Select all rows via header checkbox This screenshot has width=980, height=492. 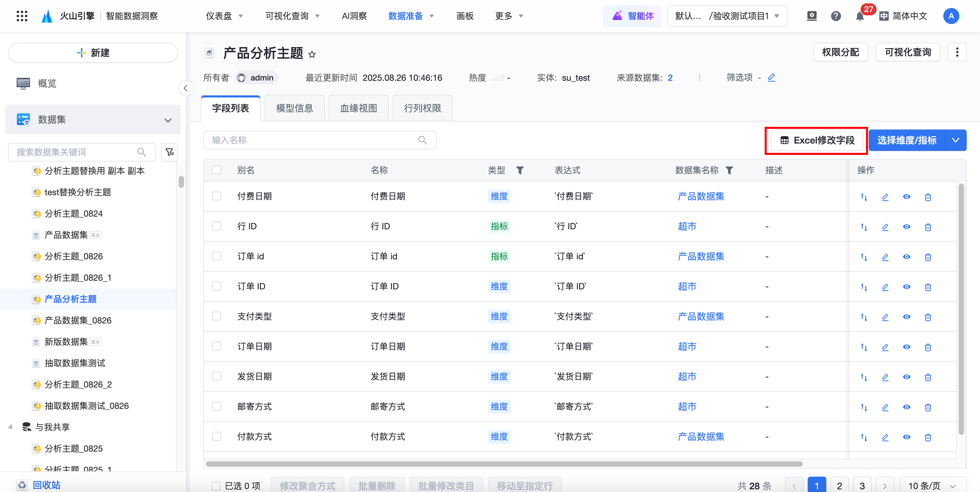click(x=216, y=170)
